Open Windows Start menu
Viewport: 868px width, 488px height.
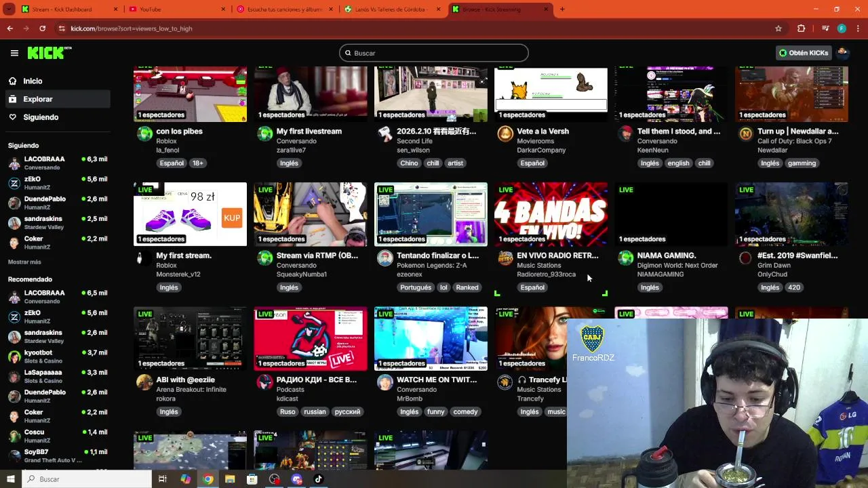pos(10,479)
